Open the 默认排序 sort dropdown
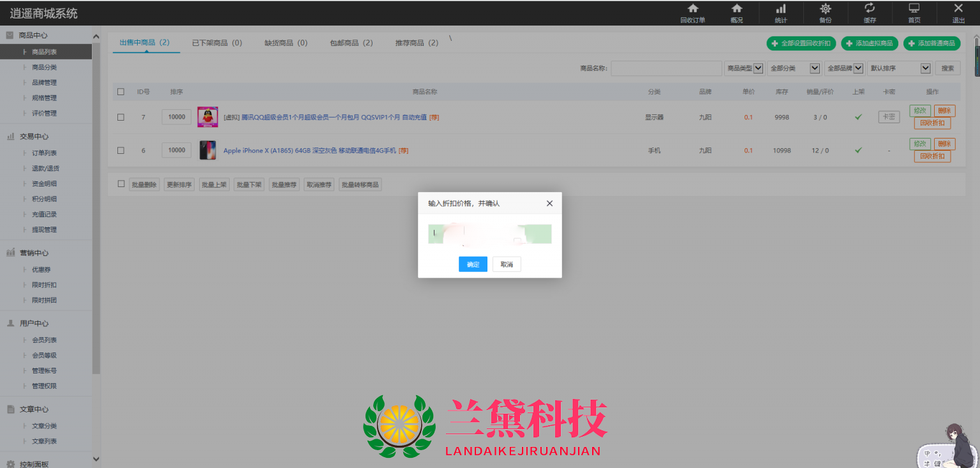Screen dimensions: 980x468 click(x=900, y=68)
